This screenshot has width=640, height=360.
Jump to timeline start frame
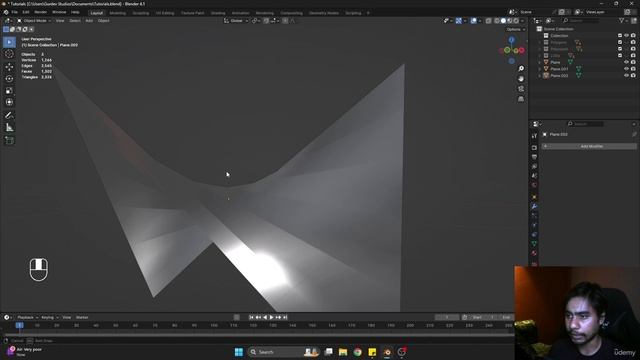tap(251, 317)
